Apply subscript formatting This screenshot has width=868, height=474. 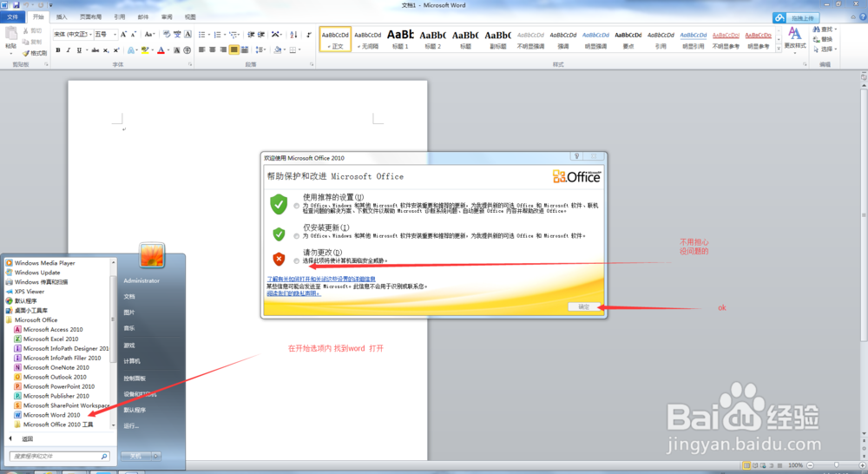point(106,49)
